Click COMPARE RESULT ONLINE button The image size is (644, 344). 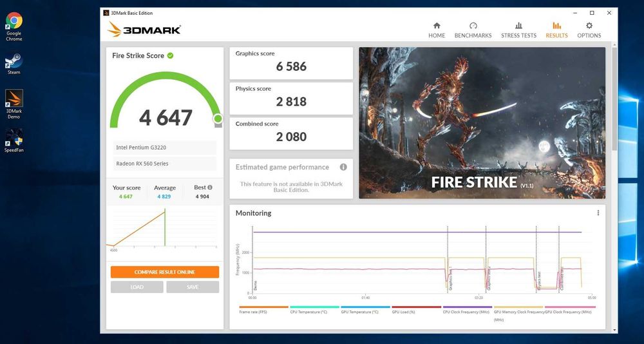165,272
